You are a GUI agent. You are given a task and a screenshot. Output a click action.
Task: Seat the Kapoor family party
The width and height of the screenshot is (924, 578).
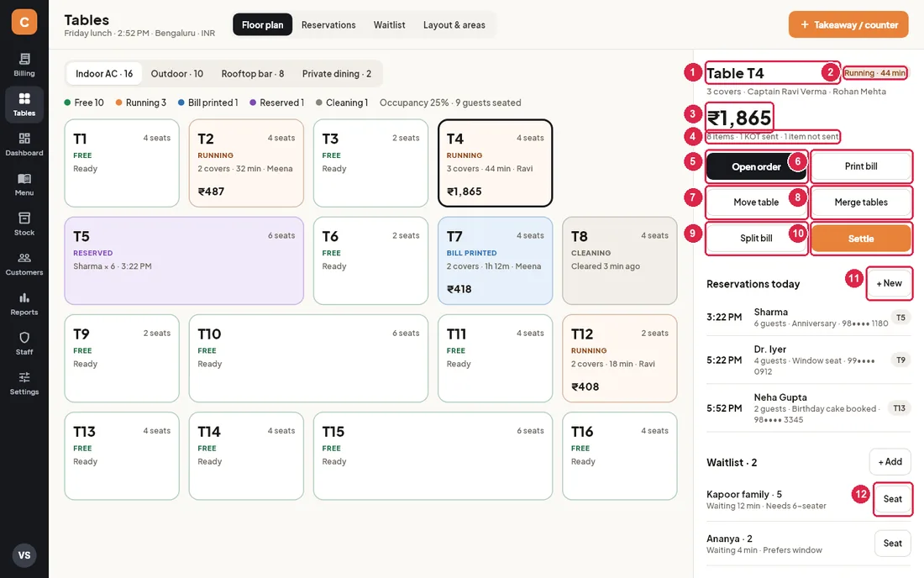tap(892, 499)
